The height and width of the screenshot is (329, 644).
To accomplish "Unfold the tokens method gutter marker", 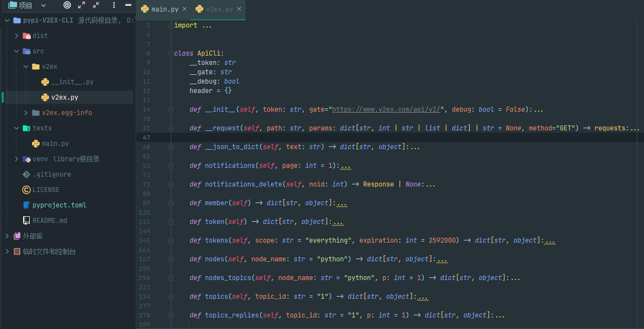I will [170, 240].
